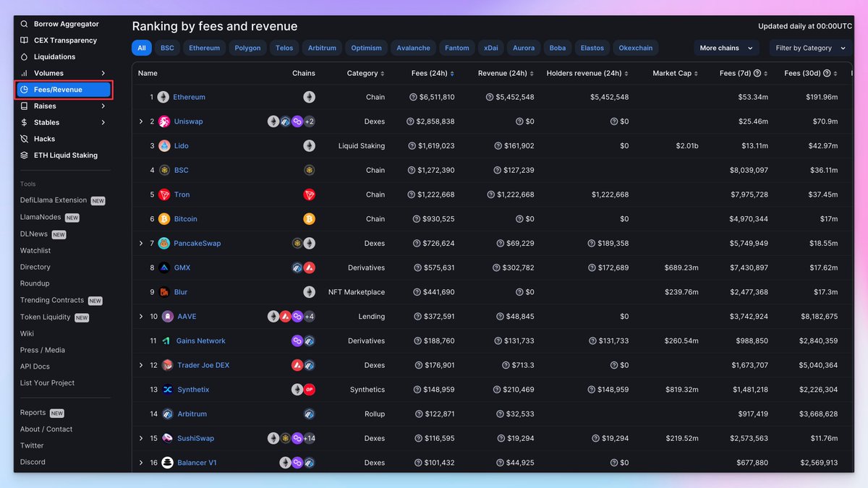The height and width of the screenshot is (488, 868).
Task: Expand the Raises submenu arrow
Action: tap(103, 106)
